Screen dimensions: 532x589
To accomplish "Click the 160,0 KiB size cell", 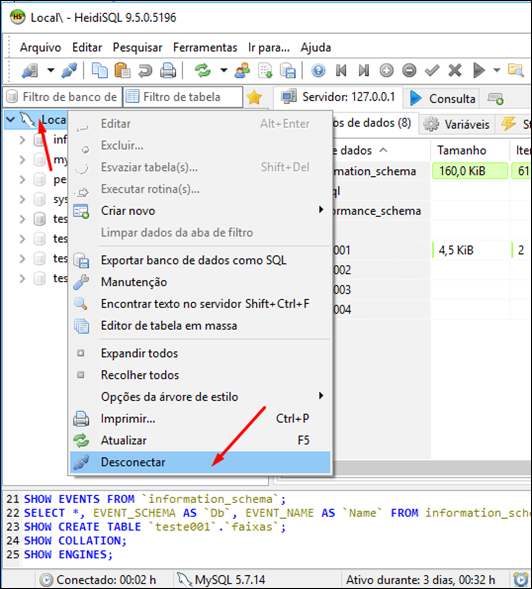I will [x=470, y=171].
